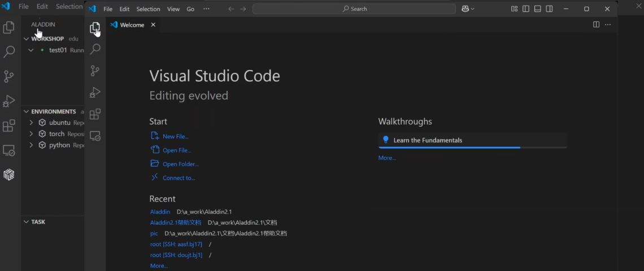This screenshot has height=271, width=644.
Task: Expand the torch environment
Action: click(31, 134)
